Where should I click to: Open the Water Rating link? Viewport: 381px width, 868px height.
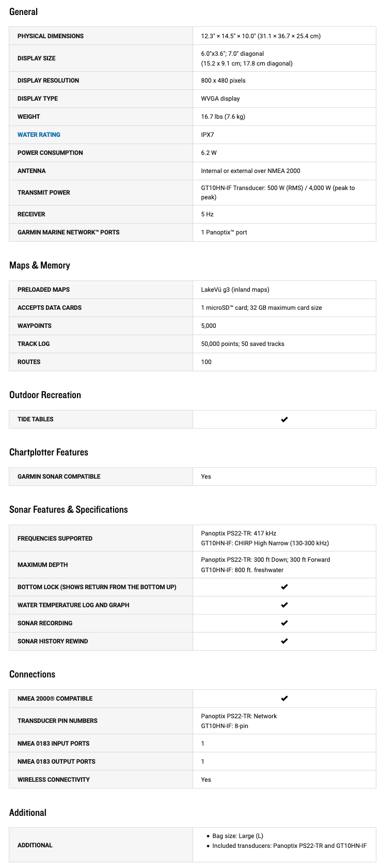pyautogui.click(x=39, y=135)
